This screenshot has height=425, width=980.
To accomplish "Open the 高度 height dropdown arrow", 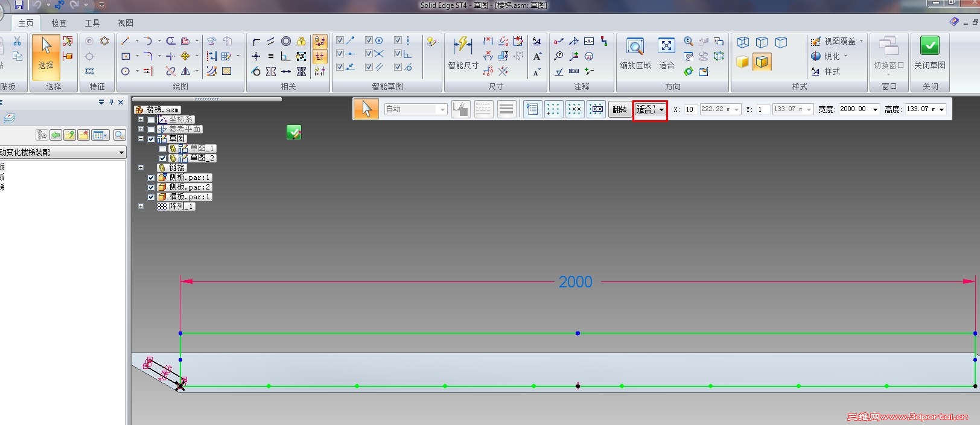I will click(941, 109).
